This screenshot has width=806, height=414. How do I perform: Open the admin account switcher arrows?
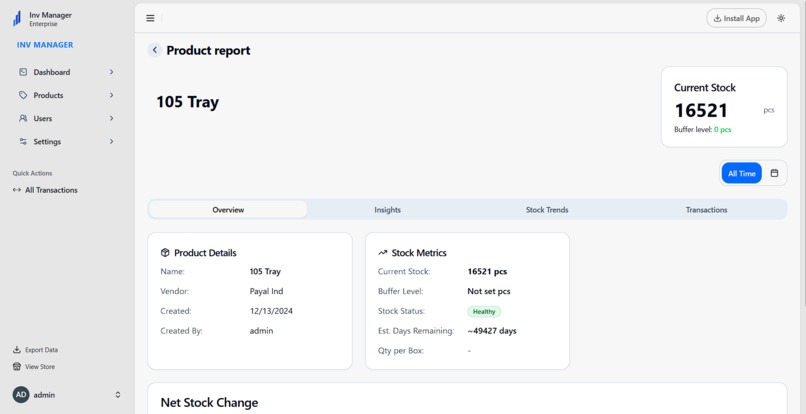[118, 395]
